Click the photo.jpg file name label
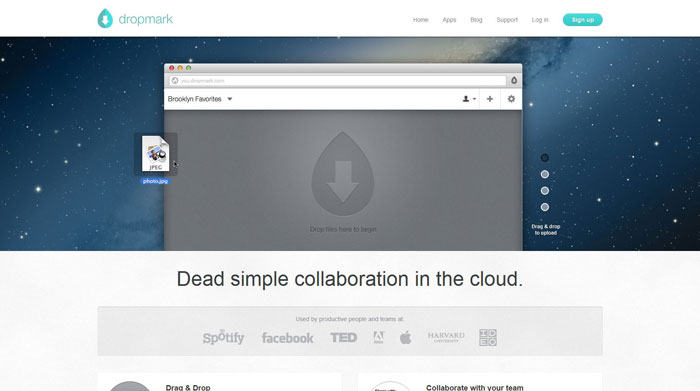The width and height of the screenshot is (700, 391). [x=155, y=181]
